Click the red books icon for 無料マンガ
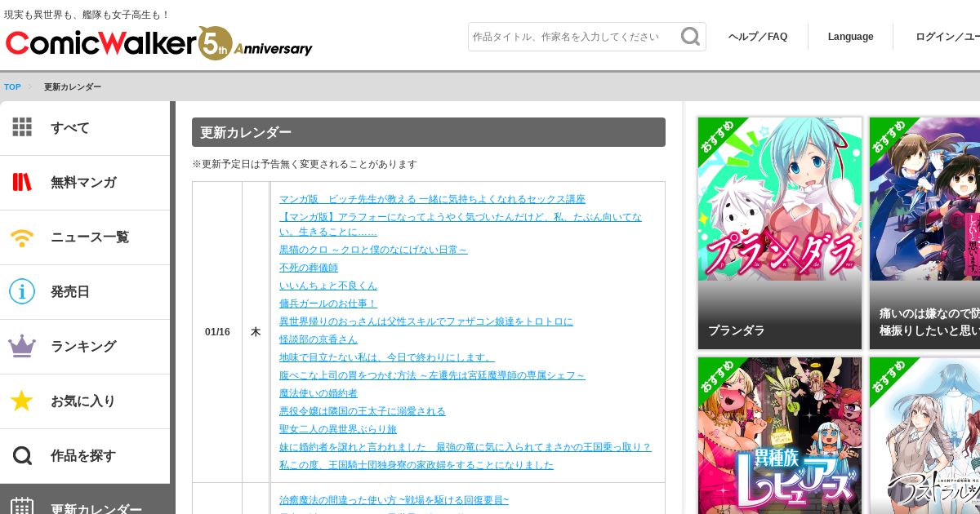This screenshot has height=514, width=980. pyautogui.click(x=22, y=182)
